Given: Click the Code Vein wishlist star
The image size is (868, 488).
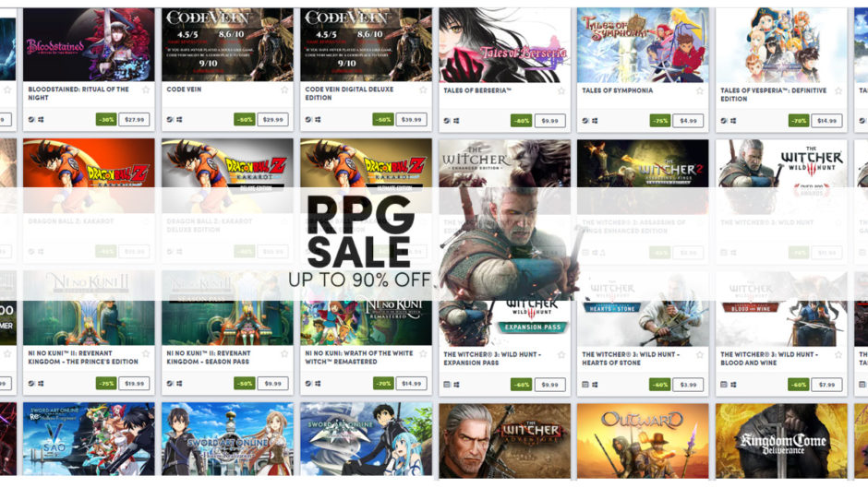Looking at the screenshot, I should pos(284,89).
